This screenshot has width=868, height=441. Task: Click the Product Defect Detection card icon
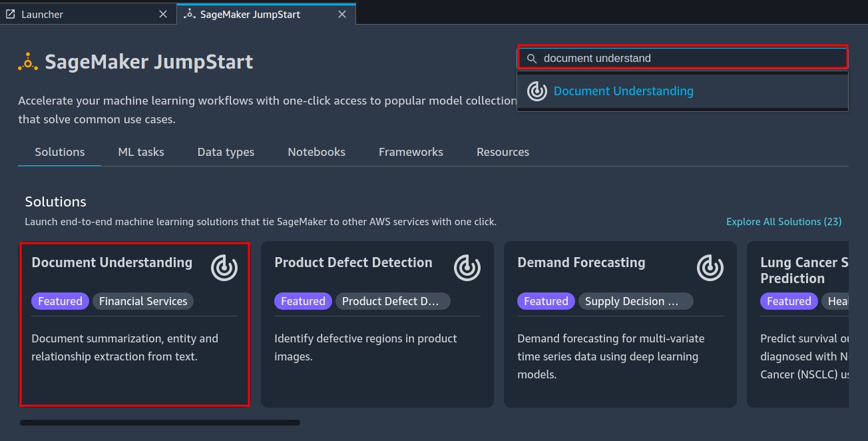(x=467, y=268)
